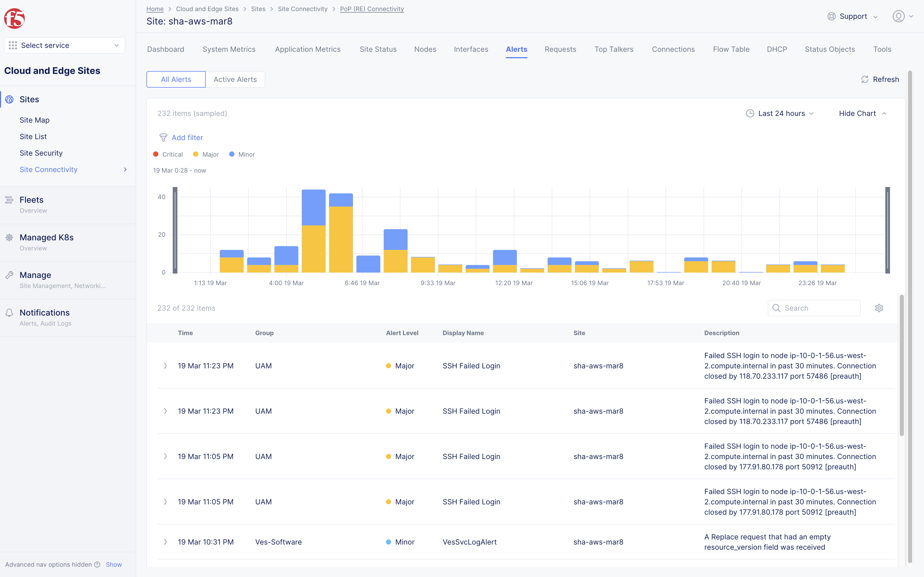The height and width of the screenshot is (577, 924).
Task: Switch to the Active Alerts view
Action: pos(235,79)
